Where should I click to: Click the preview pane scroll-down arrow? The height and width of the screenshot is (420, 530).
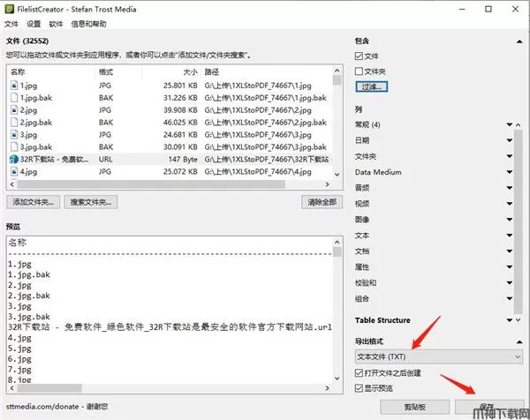(x=337, y=379)
